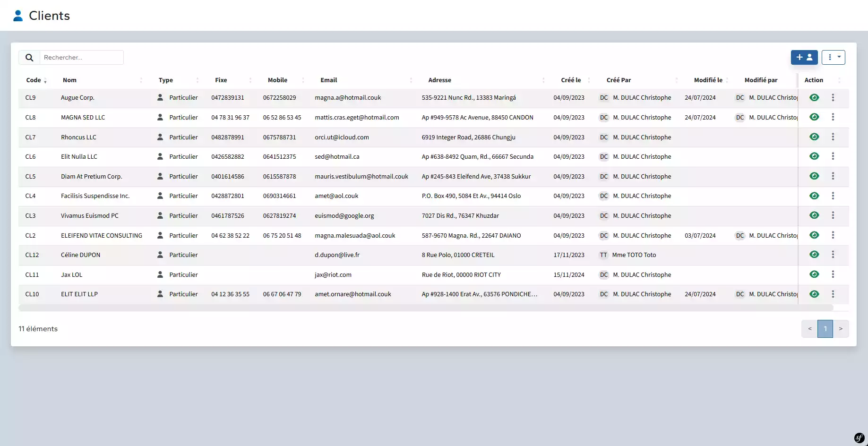Open row actions menu for CL2
The image size is (868, 446).
[x=833, y=235]
